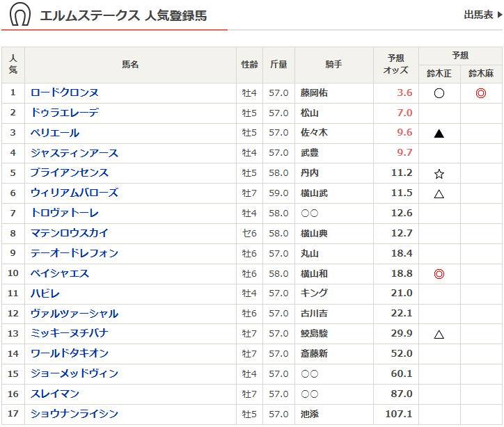Open horse ウィリアムバローズ

tap(74, 193)
